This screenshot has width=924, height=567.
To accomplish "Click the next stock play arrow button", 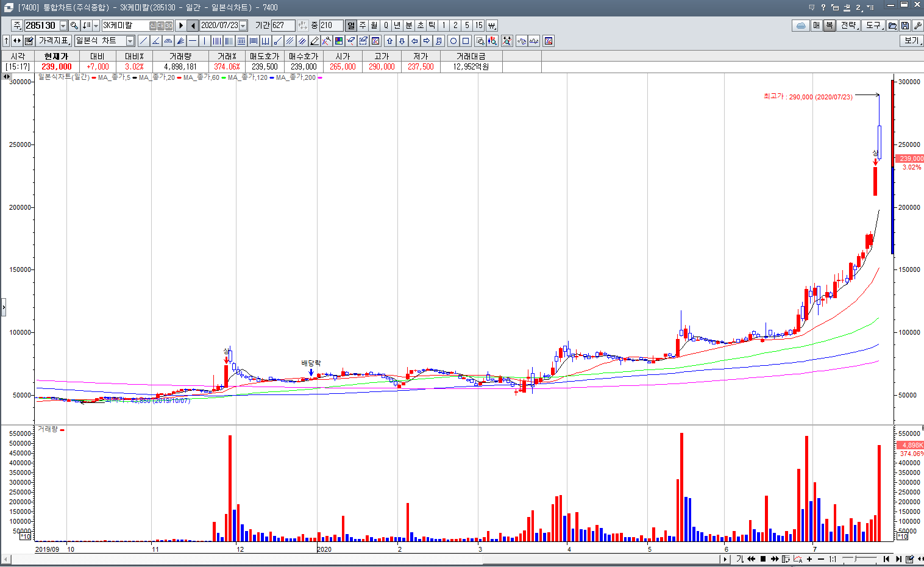I will pos(181,26).
